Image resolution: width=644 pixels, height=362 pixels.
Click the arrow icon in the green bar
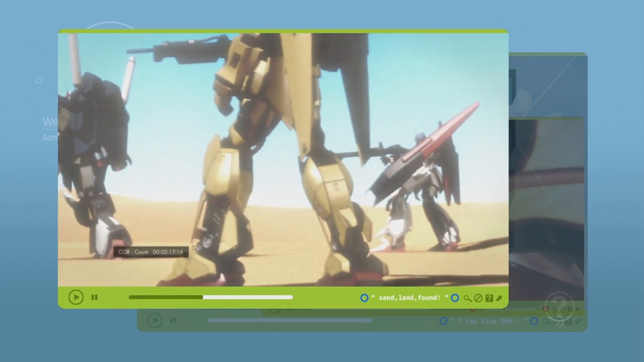(499, 298)
